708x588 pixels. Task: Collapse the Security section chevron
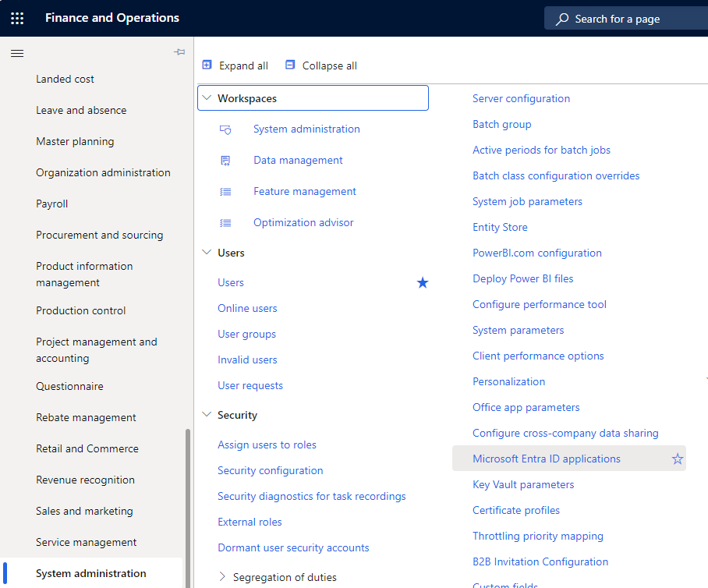click(x=207, y=415)
